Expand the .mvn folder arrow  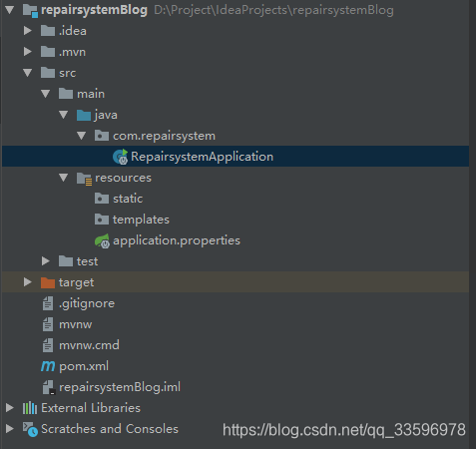28,52
